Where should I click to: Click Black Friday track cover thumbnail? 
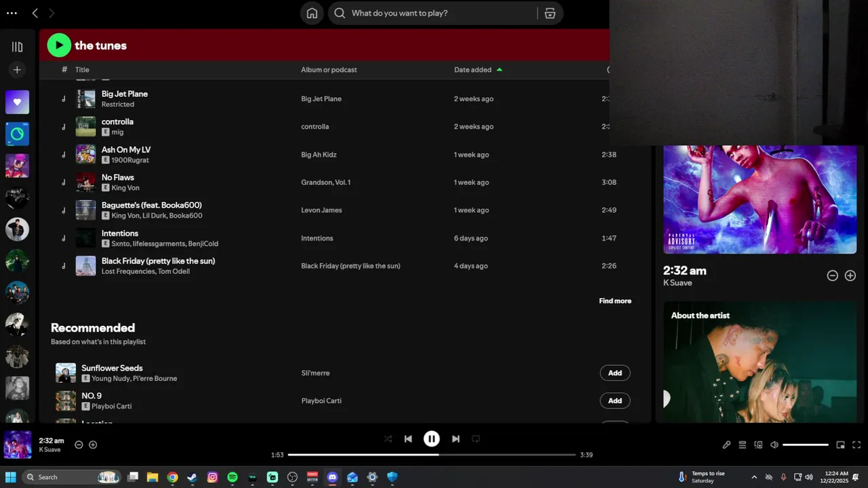coord(85,266)
